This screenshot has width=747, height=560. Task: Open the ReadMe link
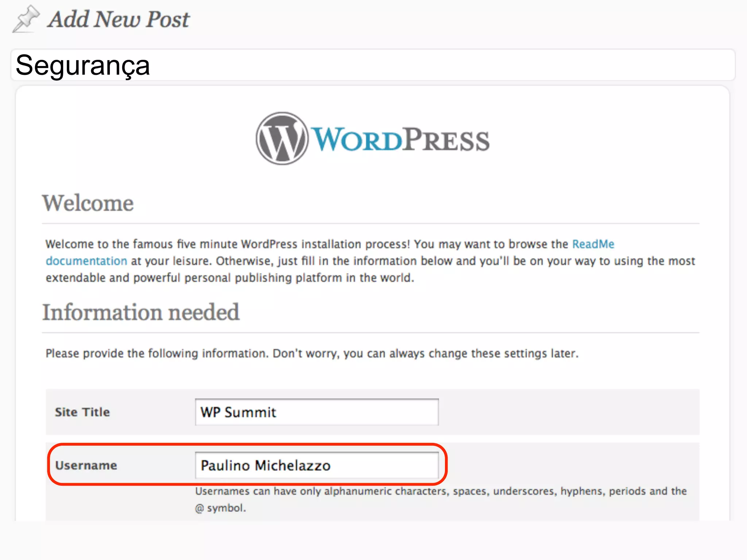coord(593,244)
